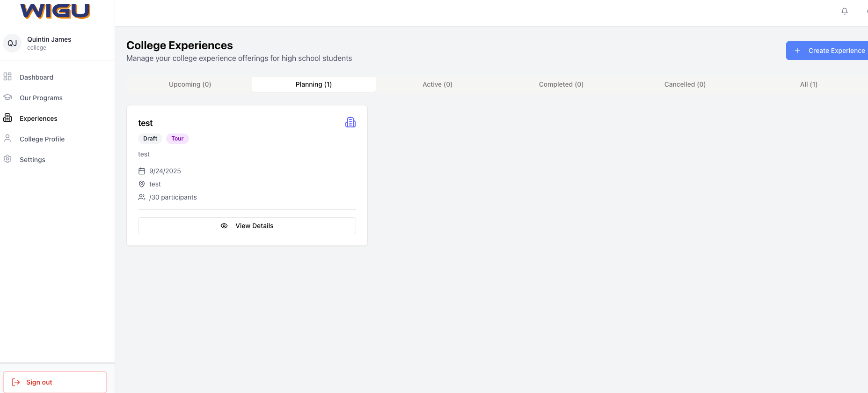Open notifications bell
This screenshot has width=868, height=393.
pos(844,11)
